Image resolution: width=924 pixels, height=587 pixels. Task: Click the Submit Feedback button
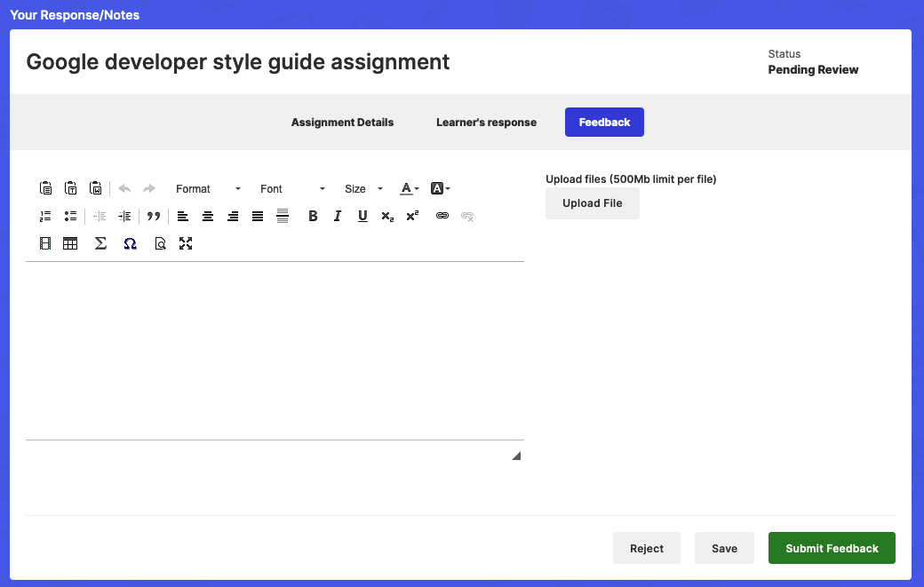tap(832, 548)
